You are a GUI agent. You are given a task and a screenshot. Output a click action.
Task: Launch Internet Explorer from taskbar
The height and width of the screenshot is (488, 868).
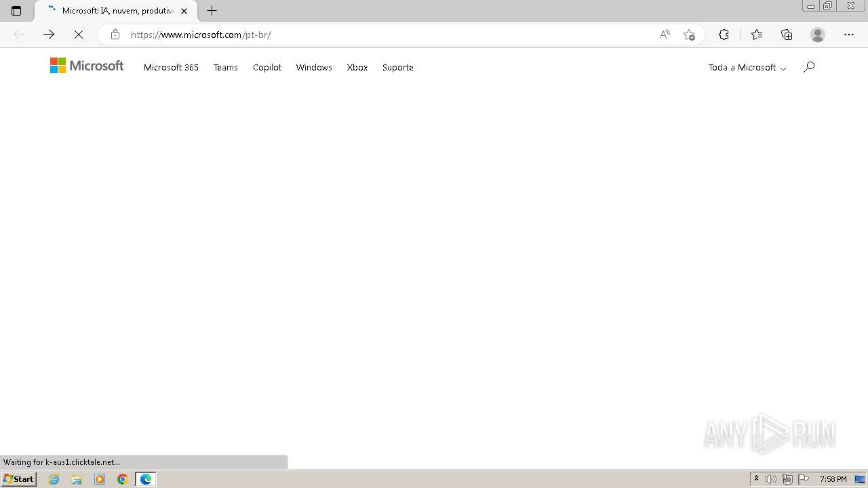pyautogui.click(x=54, y=479)
